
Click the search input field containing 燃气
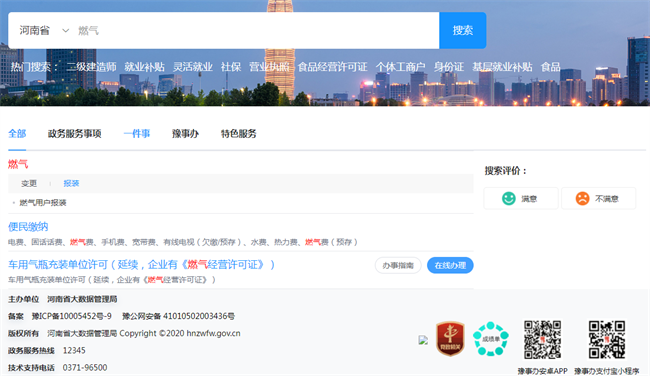point(257,30)
